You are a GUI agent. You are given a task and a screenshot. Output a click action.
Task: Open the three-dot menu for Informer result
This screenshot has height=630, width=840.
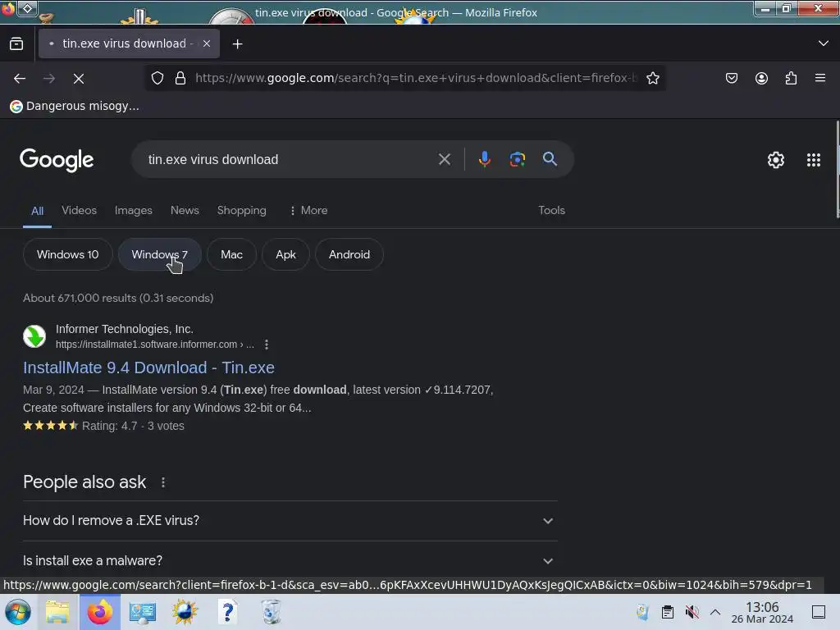[267, 345]
